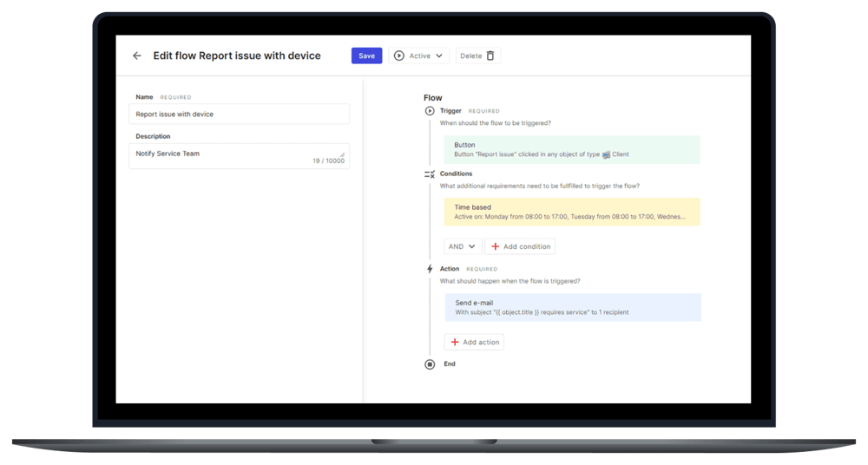
Task: Click the 19 / 10000 character counter
Action: tap(328, 161)
